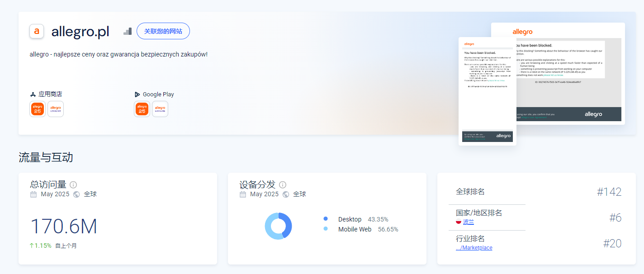The height and width of the screenshot is (274, 644).
Task: Click the 关联您的网站 button
Action: click(x=163, y=31)
